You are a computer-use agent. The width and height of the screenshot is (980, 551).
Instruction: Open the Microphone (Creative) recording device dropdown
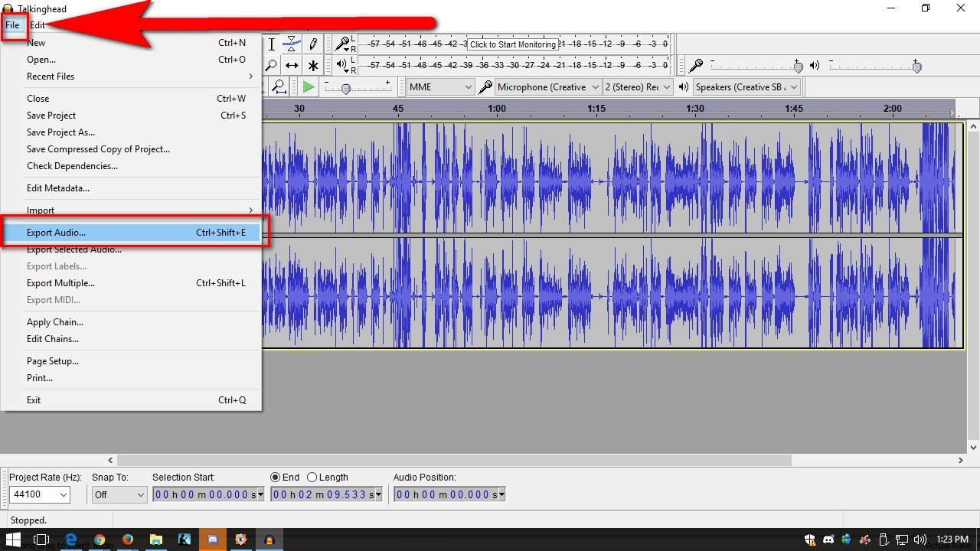[548, 87]
